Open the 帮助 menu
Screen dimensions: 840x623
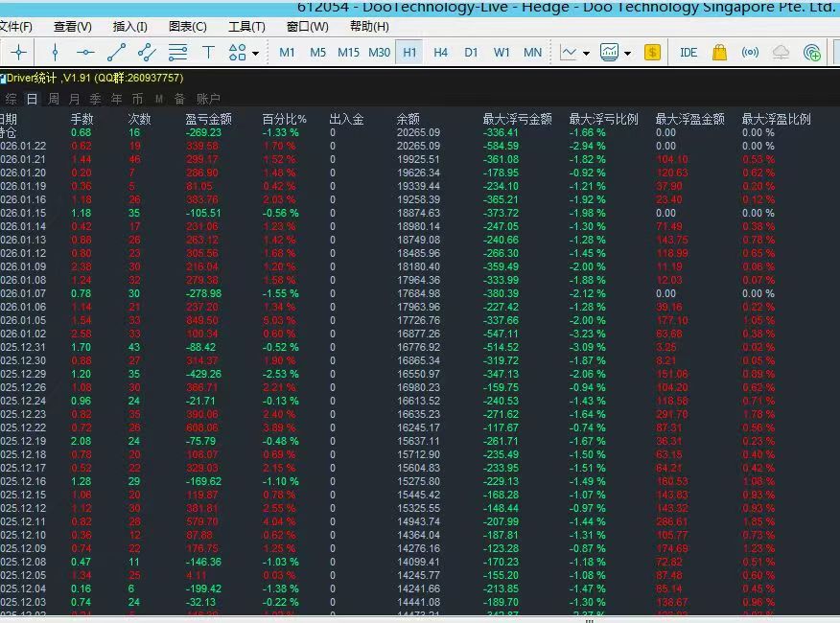pyautogui.click(x=369, y=27)
